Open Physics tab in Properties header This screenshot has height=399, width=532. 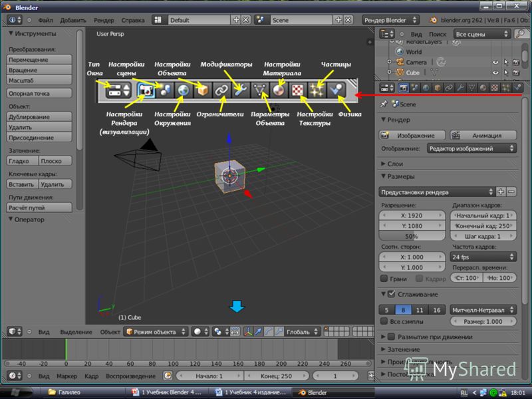click(517, 88)
